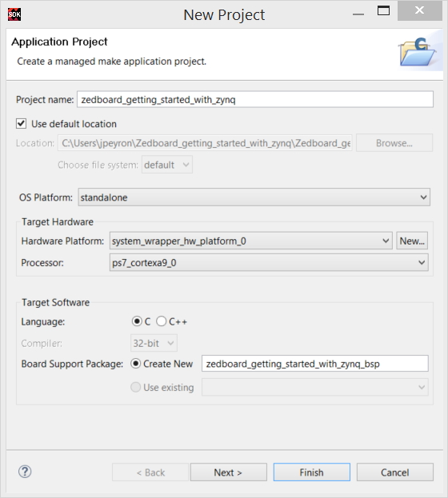Select the C++ language radio button

point(161,321)
